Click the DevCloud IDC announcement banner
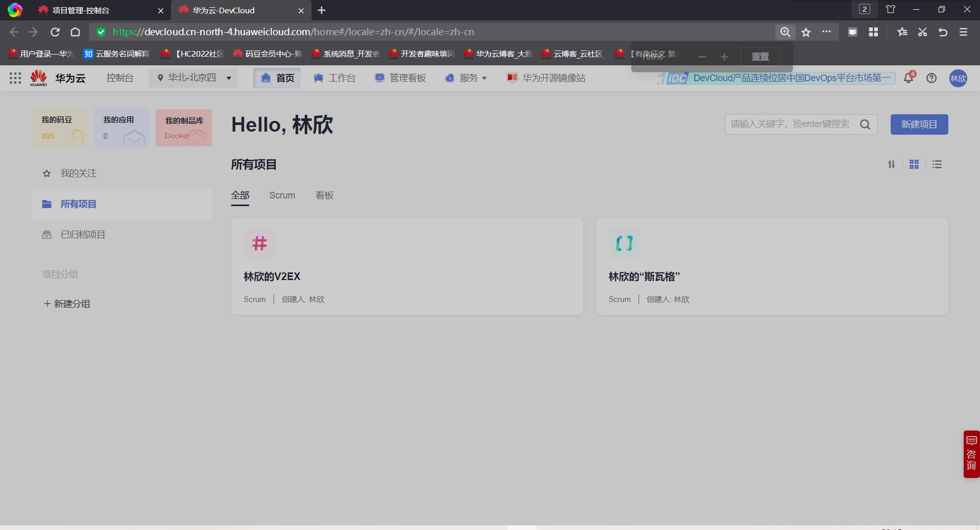The width and height of the screenshot is (980, 530). pyautogui.click(x=776, y=78)
